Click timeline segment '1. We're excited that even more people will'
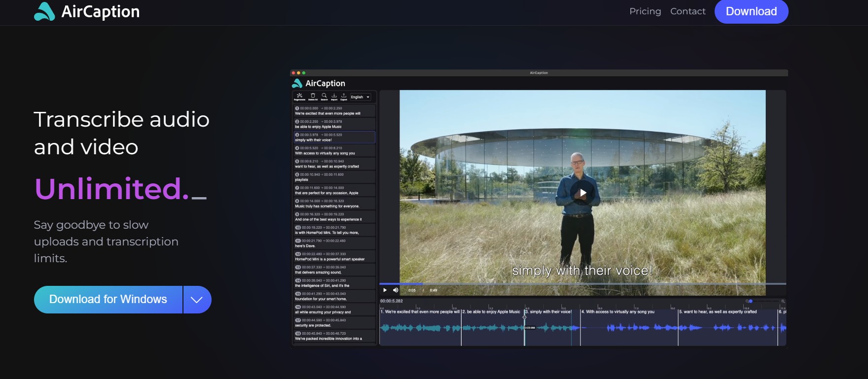 (420, 327)
